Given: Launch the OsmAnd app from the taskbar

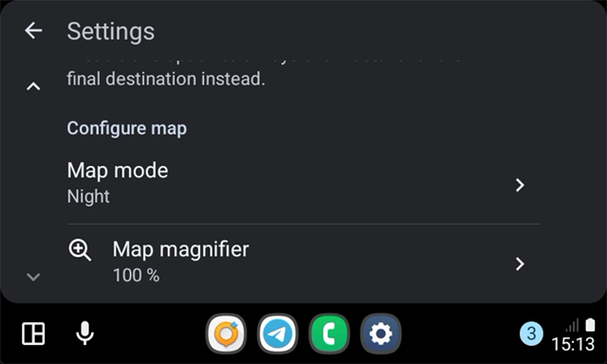Looking at the screenshot, I should (226, 334).
